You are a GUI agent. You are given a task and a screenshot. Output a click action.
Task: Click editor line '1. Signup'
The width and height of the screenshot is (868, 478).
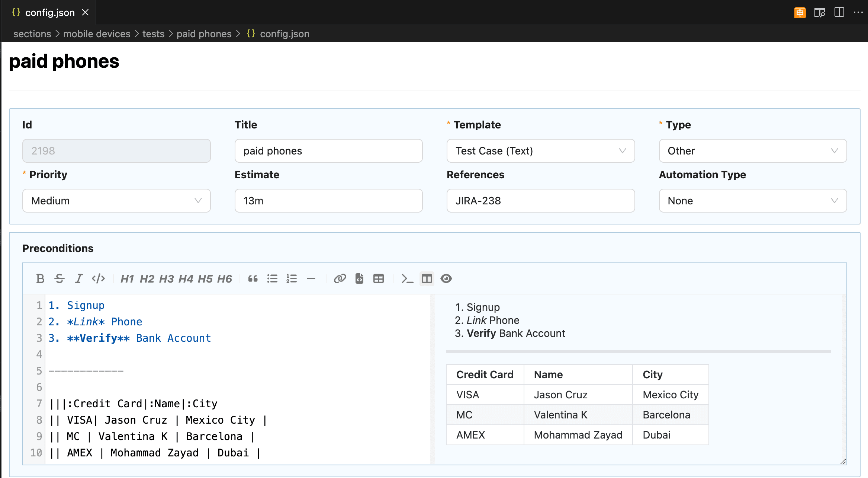(77, 305)
